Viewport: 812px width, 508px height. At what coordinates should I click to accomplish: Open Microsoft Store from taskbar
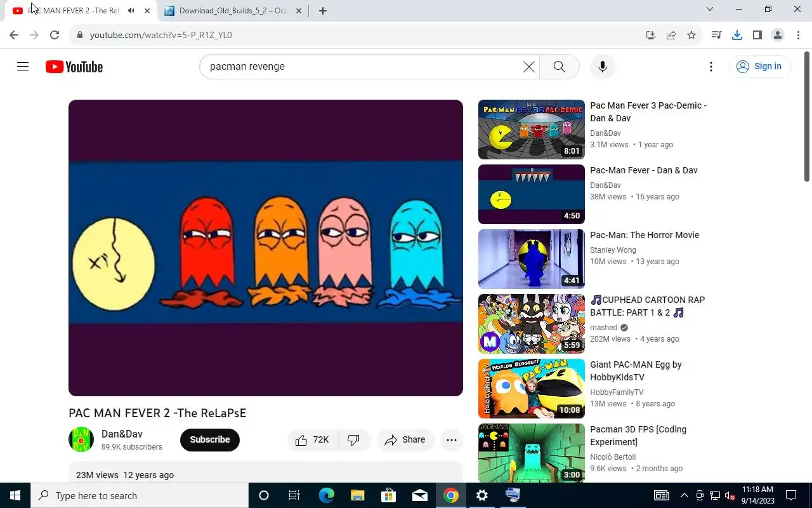388,495
